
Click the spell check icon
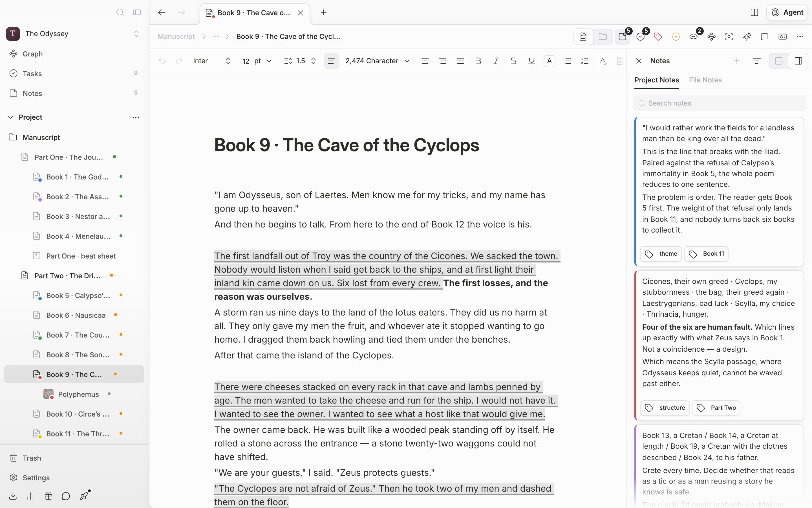pos(603,61)
